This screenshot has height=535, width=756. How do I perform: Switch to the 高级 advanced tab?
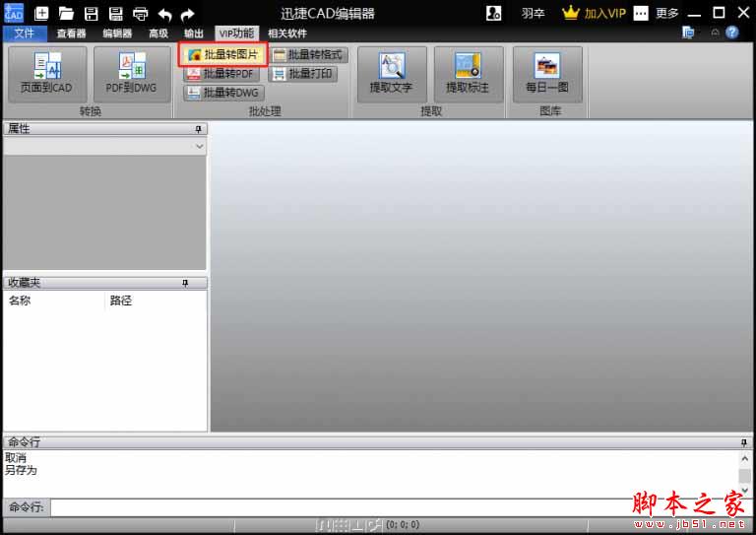pyautogui.click(x=158, y=33)
